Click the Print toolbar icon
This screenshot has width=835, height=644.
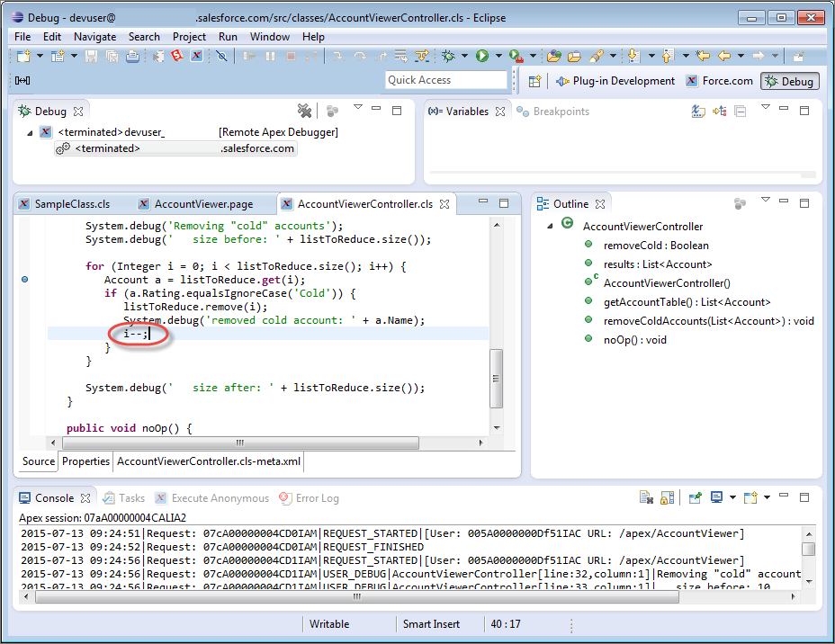[132, 56]
